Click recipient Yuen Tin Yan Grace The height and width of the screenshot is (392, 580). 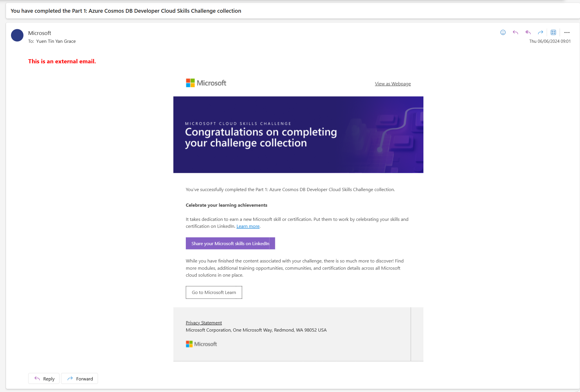(56, 41)
